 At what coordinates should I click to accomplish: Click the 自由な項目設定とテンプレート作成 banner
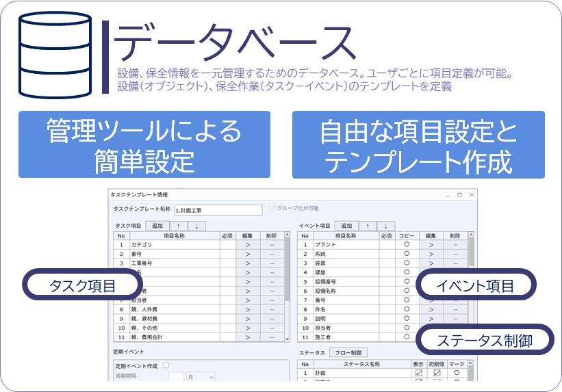(x=418, y=144)
